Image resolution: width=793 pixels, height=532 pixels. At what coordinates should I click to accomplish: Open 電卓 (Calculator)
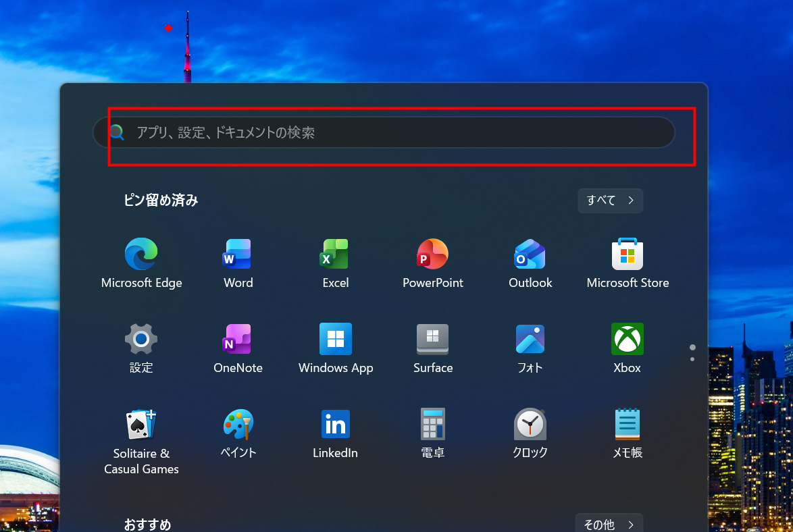click(x=432, y=433)
